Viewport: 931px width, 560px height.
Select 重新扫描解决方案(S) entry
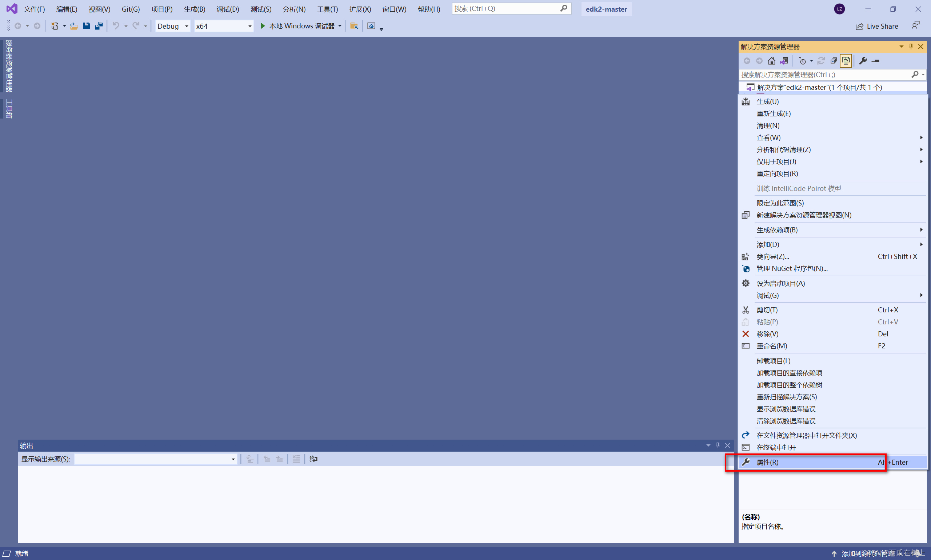(x=832, y=397)
